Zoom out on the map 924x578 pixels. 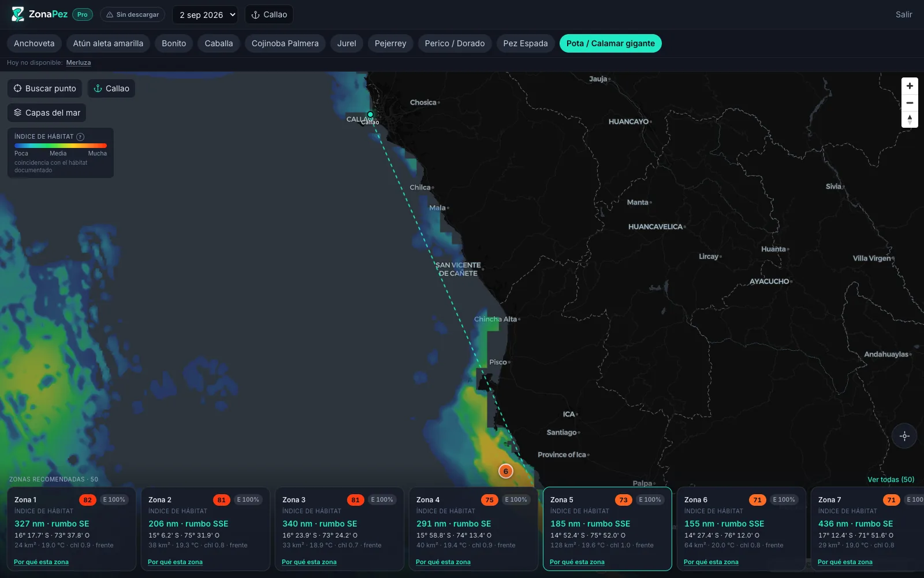(910, 103)
